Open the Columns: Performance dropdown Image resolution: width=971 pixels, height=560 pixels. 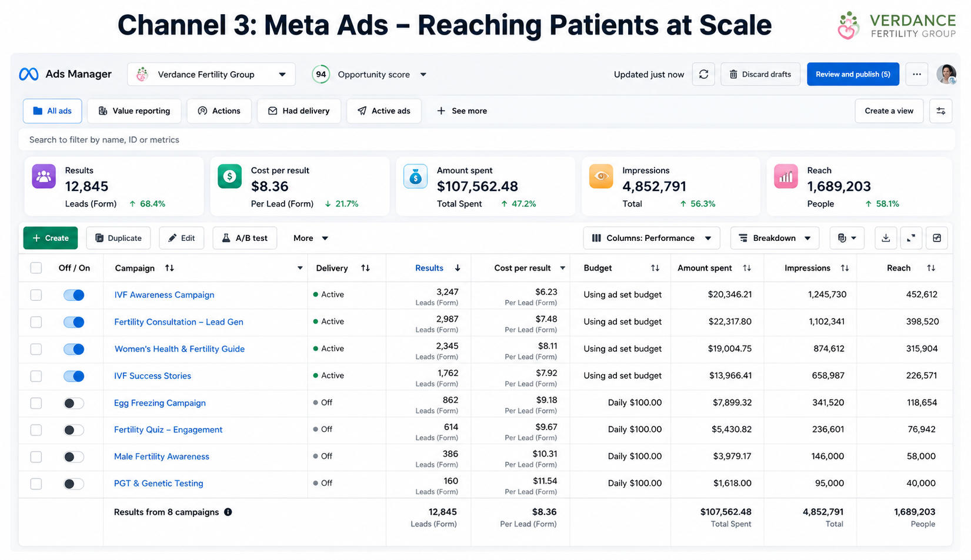[652, 238]
